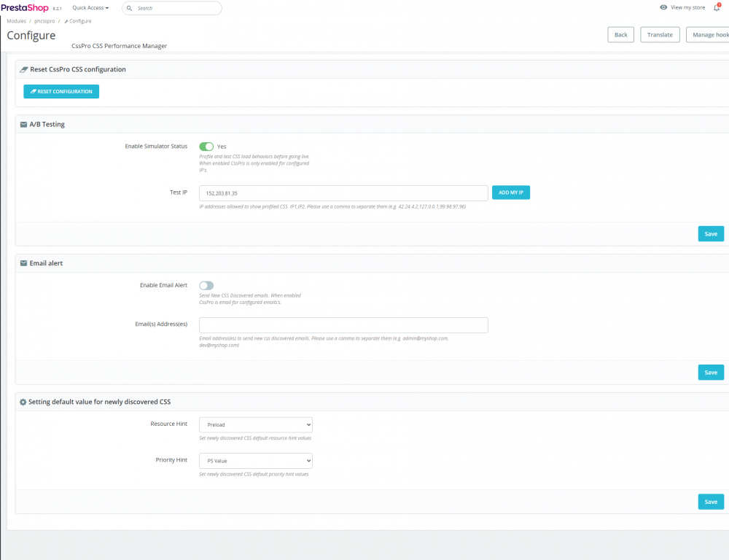
Task: Open the Resource Hint dropdown showing Preload
Action: [x=255, y=424]
